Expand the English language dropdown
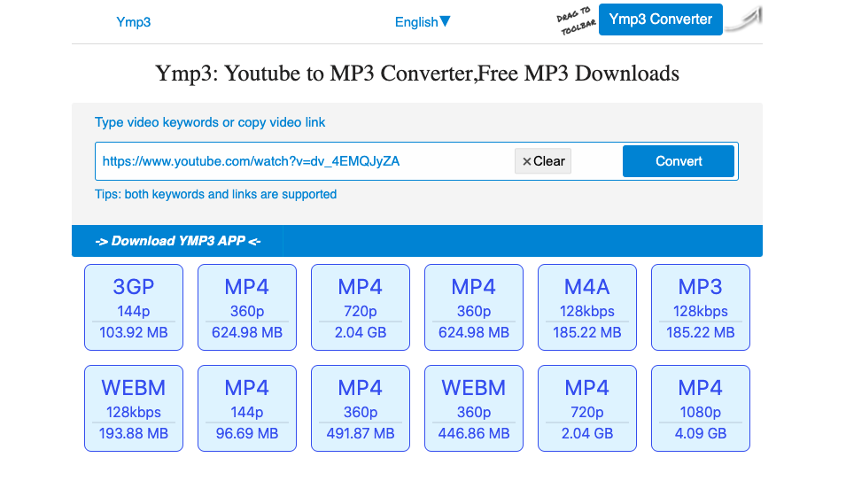The height and width of the screenshot is (504, 846). [x=423, y=22]
